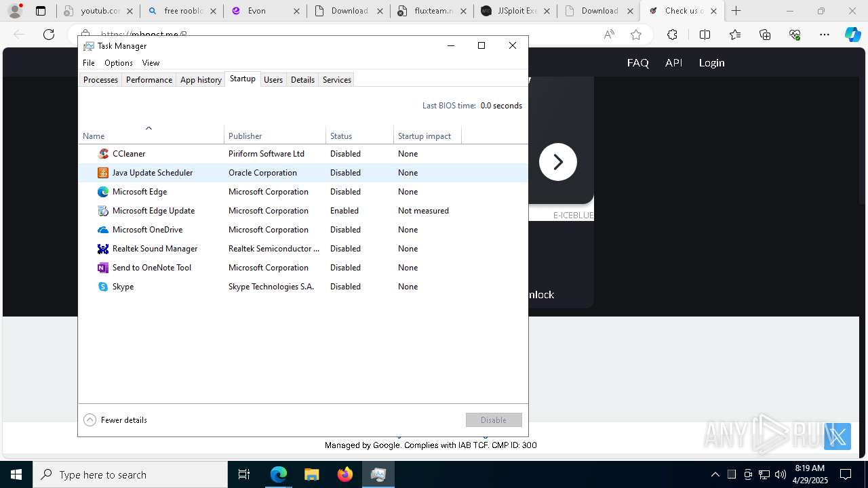Sort by the Publisher column header
868x488 pixels.
275,136
